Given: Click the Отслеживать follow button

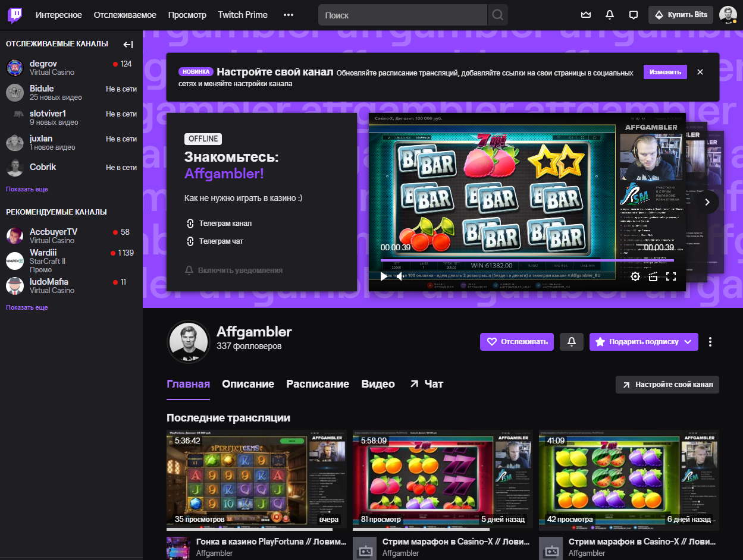Looking at the screenshot, I should click(517, 342).
